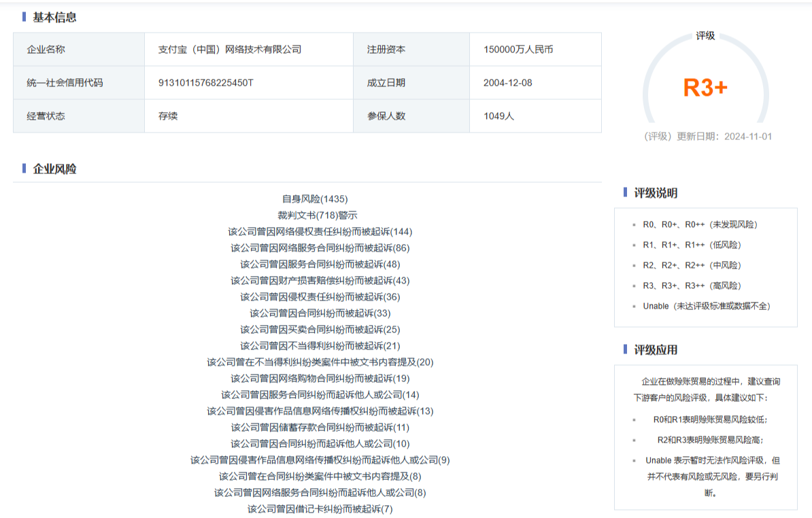Screen dimensions: 812x518
Task: Click 合同纠纷类案件中被文书内容提及(8) line
Action: [320, 476]
